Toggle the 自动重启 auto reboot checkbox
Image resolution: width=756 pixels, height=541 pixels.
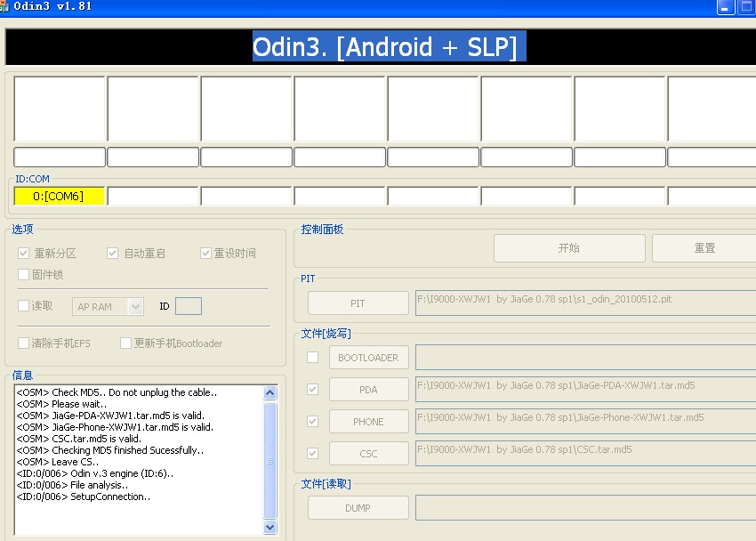point(112,253)
